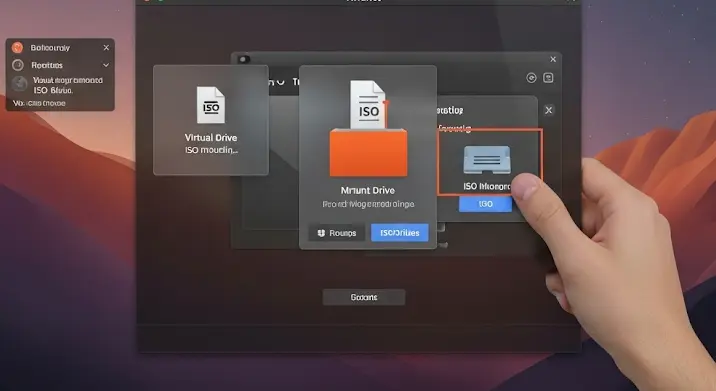Toggle the switch at the inner window's top left
This screenshot has height=391, width=716.
pyautogui.click(x=244, y=59)
